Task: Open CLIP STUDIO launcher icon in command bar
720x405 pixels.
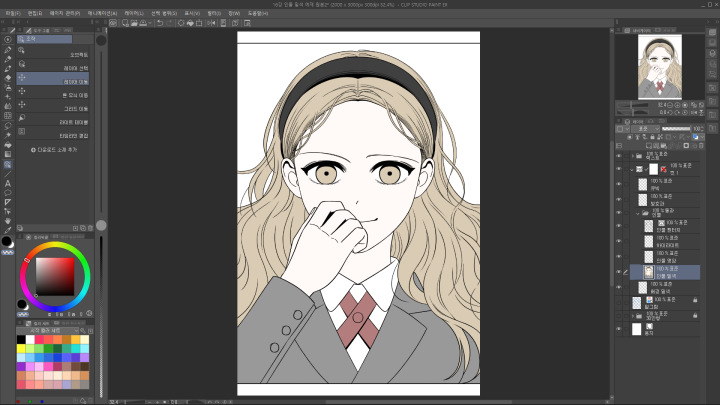Action: tap(113, 23)
